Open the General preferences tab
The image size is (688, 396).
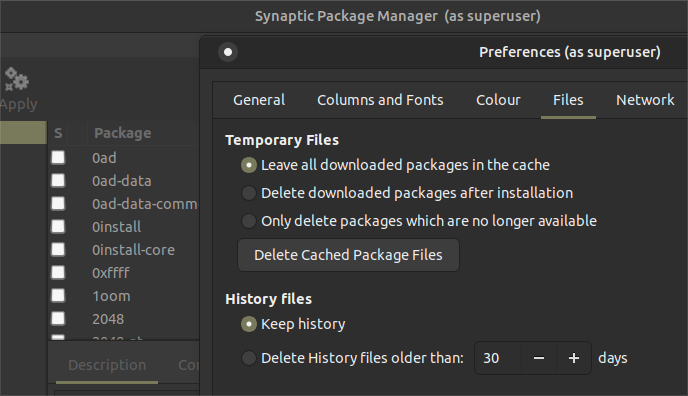(259, 100)
